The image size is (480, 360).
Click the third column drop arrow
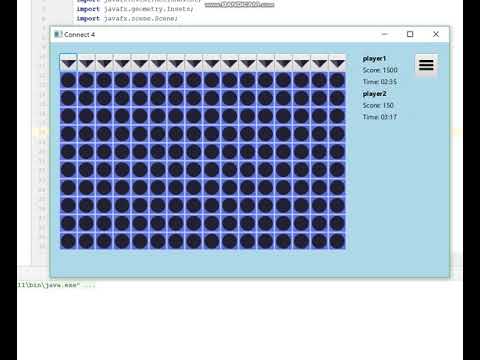105,63
